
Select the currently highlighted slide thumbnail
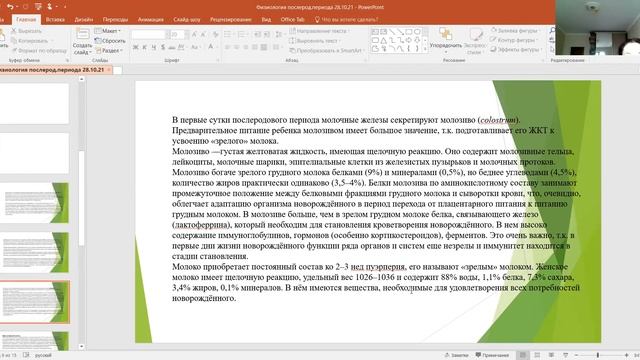(34, 302)
